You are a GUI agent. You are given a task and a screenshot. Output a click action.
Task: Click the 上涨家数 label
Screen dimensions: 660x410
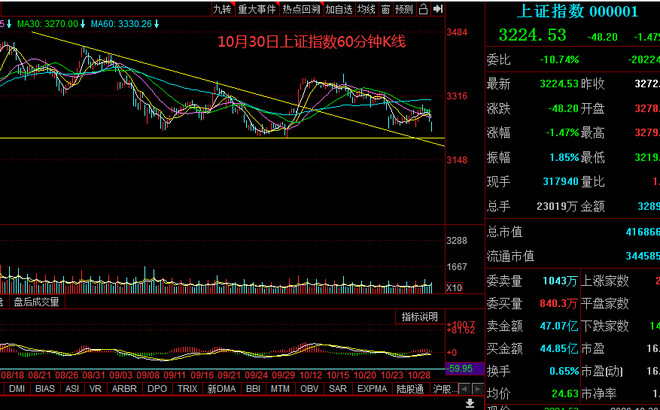(x=605, y=280)
